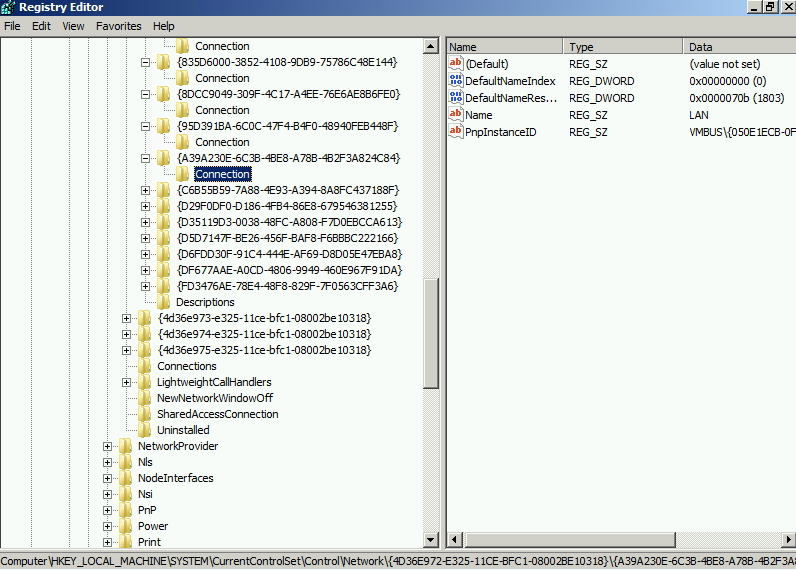Collapse the {835D6000-3852-4108-9DB9-75786C48E144} key
This screenshot has width=796, height=570.
(145, 62)
